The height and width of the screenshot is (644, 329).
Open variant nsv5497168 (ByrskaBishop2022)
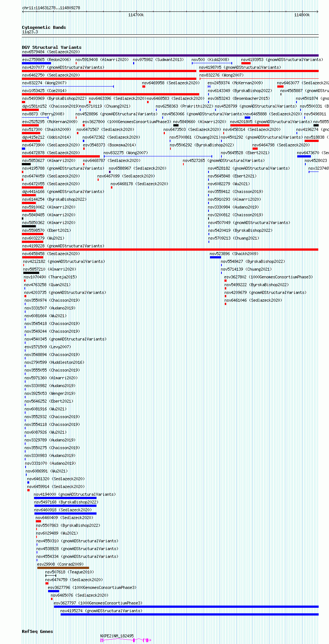[x=66, y=502]
